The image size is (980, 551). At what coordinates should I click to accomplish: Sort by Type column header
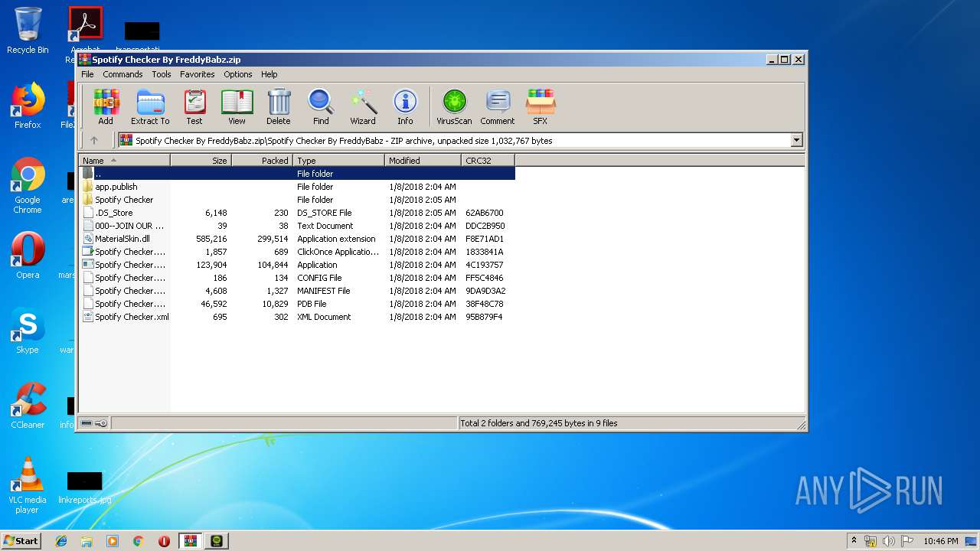coord(338,160)
